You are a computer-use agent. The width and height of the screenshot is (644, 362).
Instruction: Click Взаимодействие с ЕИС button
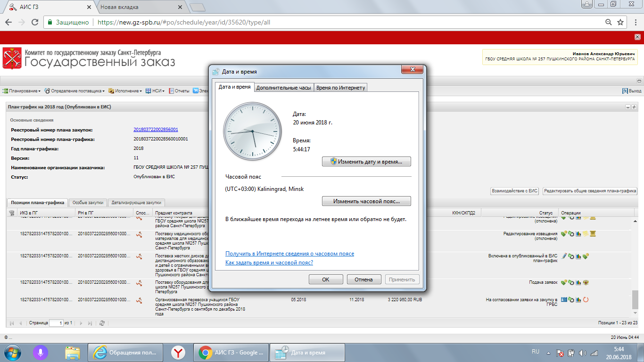[515, 191]
